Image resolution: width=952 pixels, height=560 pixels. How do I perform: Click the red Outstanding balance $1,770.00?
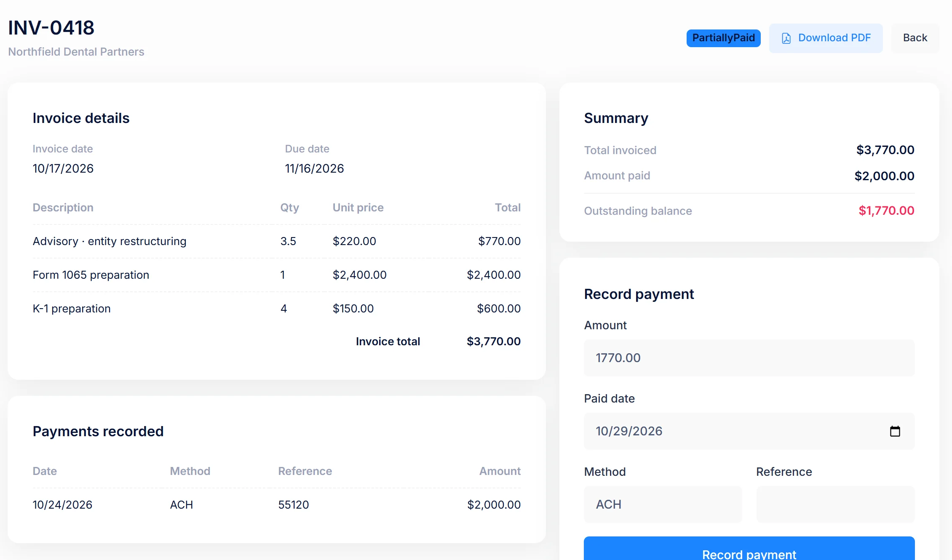click(886, 211)
